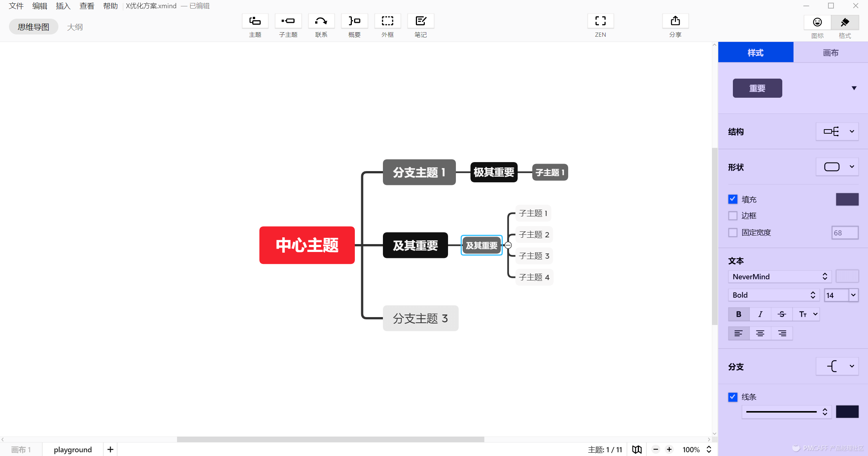Enable the 边框 (Border) checkbox

pos(733,216)
